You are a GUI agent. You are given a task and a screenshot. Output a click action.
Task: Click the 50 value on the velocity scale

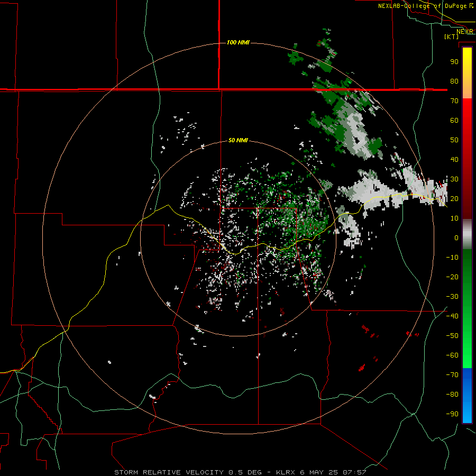454,140
